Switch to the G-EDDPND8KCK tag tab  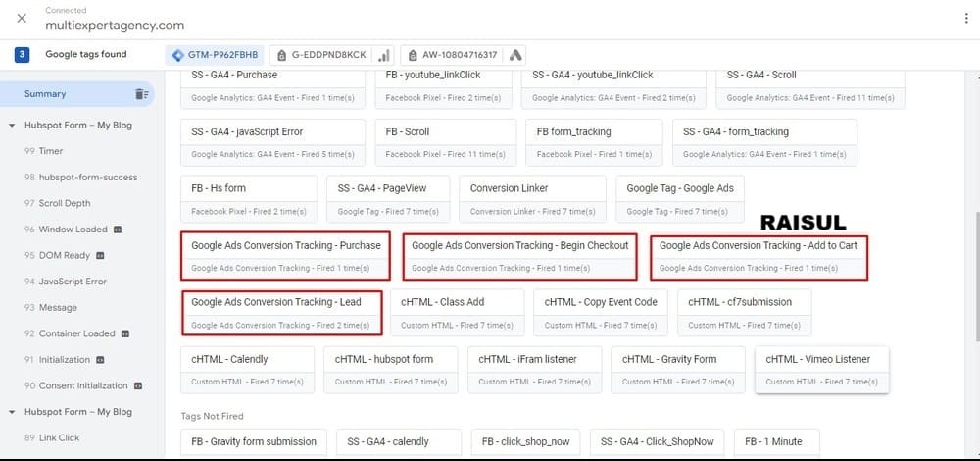pyautogui.click(x=321, y=55)
